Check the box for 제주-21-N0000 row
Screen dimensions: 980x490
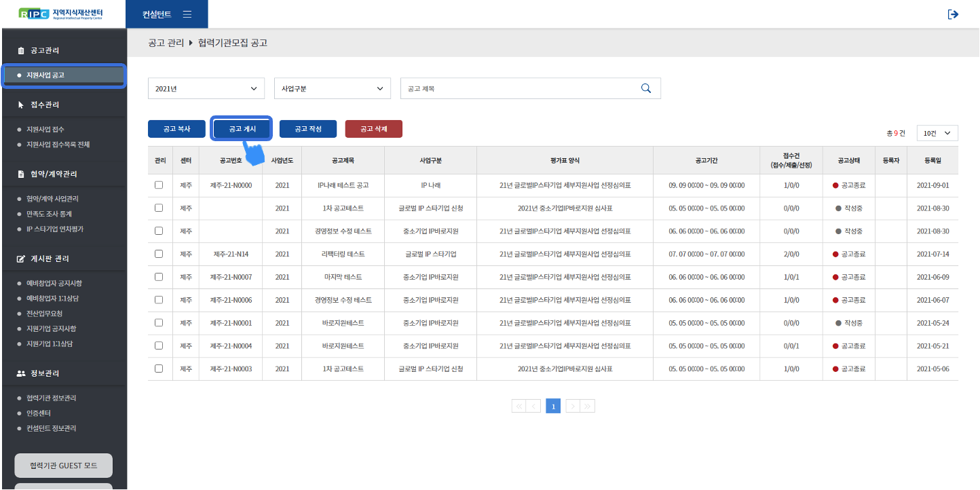(159, 185)
